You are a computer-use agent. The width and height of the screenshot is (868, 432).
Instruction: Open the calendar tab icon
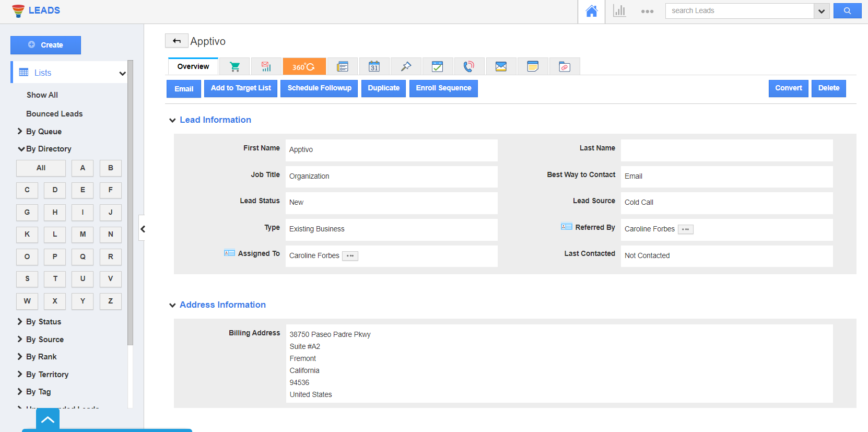tap(374, 67)
